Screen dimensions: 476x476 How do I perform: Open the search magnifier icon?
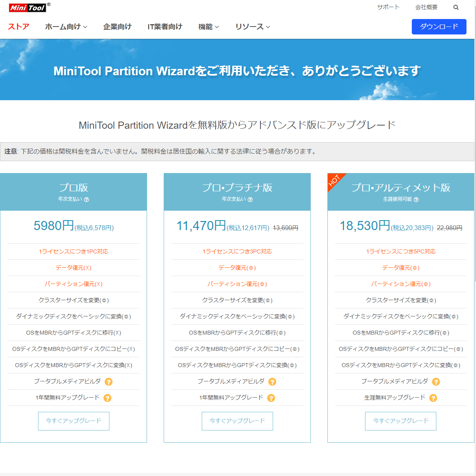coord(456,8)
